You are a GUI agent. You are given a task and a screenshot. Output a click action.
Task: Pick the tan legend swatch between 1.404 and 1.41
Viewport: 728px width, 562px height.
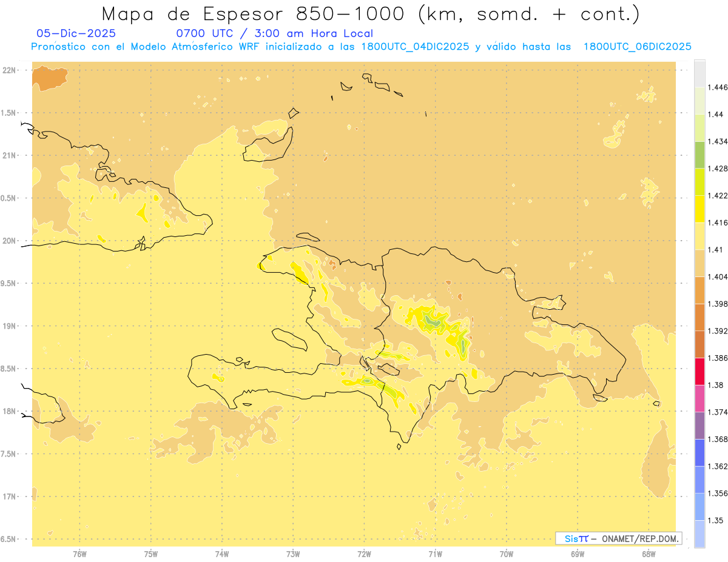coord(699,263)
